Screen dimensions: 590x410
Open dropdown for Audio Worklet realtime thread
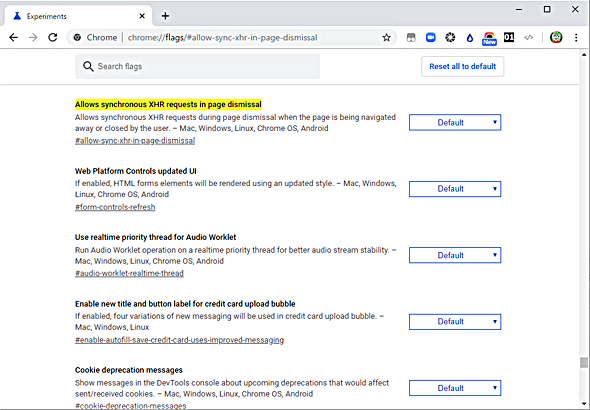455,255
